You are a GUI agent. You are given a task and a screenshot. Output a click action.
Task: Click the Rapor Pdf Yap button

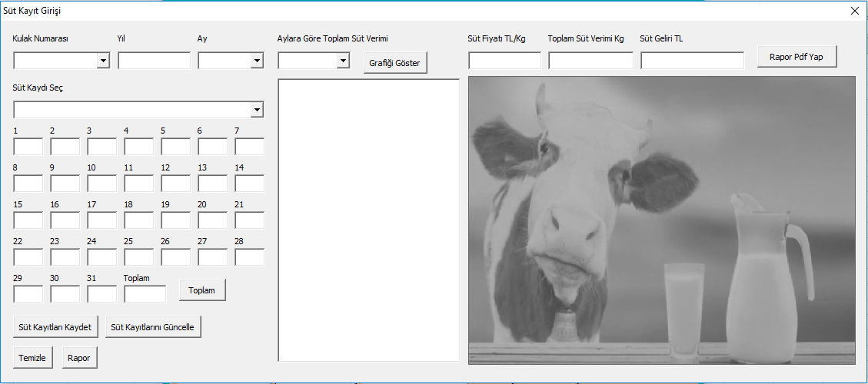pos(797,56)
